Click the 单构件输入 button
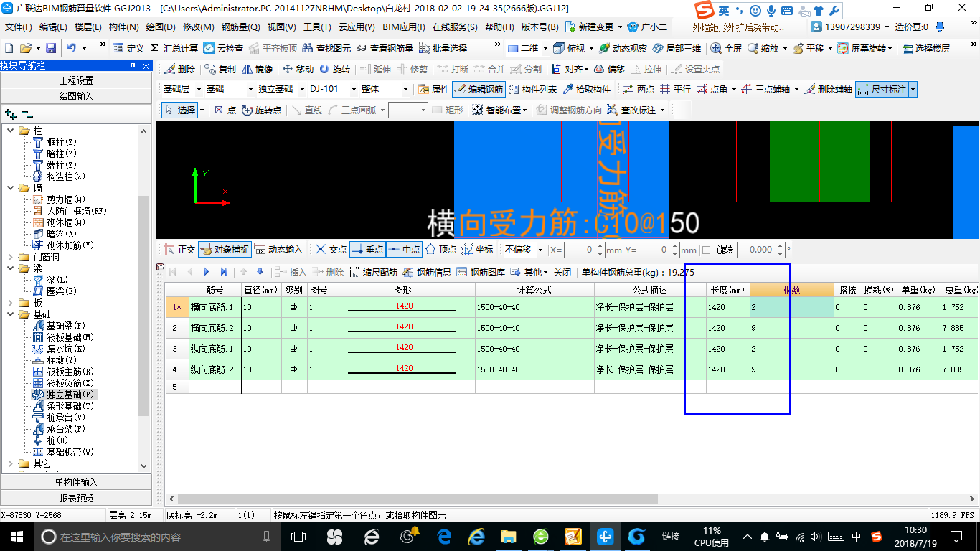This screenshot has width=980, height=551. tap(76, 482)
